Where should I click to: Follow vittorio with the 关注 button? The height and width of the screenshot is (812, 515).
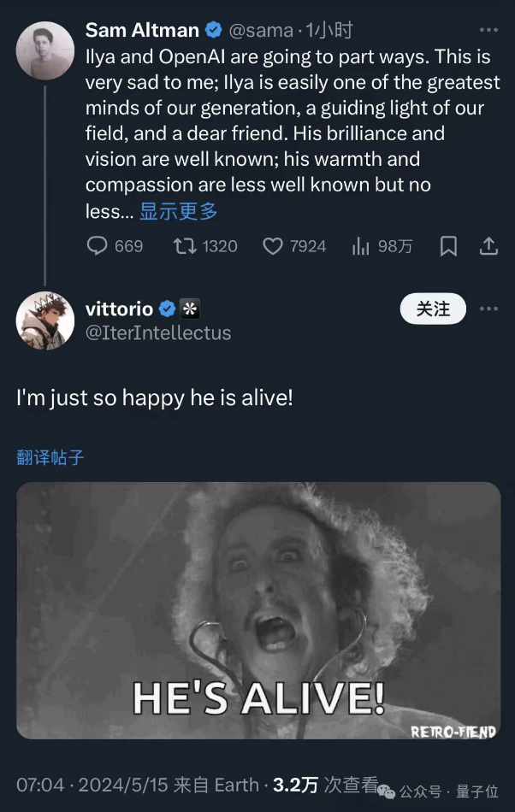(433, 309)
